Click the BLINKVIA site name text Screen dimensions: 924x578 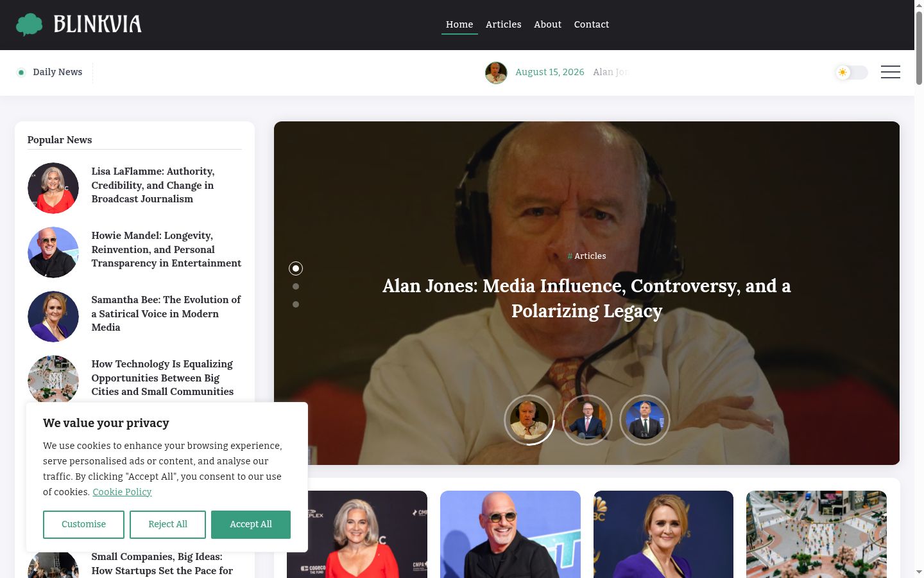coord(98,24)
